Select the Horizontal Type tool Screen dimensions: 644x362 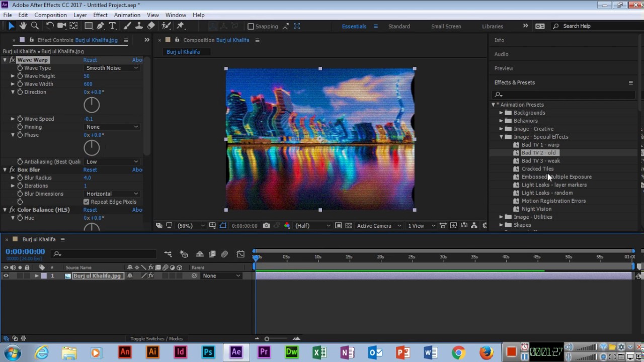(112, 26)
